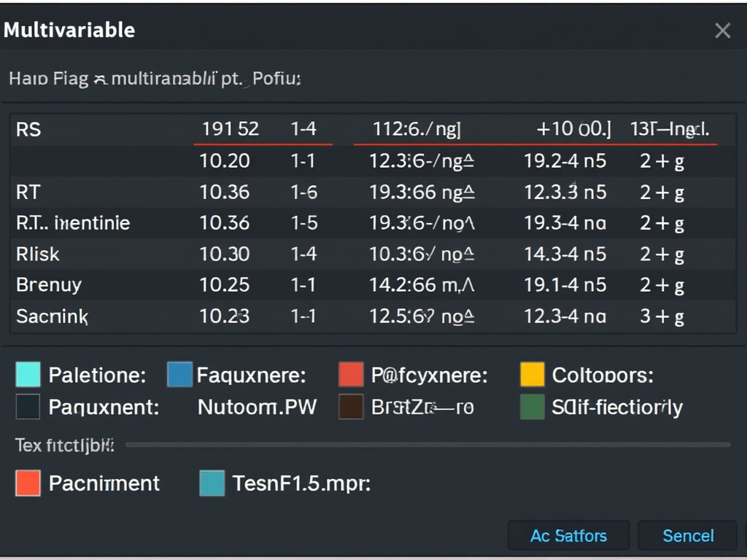Image resolution: width=747 pixels, height=560 pixels.
Task: Click the Tex fitctljbl slider track
Action: click(x=427, y=444)
